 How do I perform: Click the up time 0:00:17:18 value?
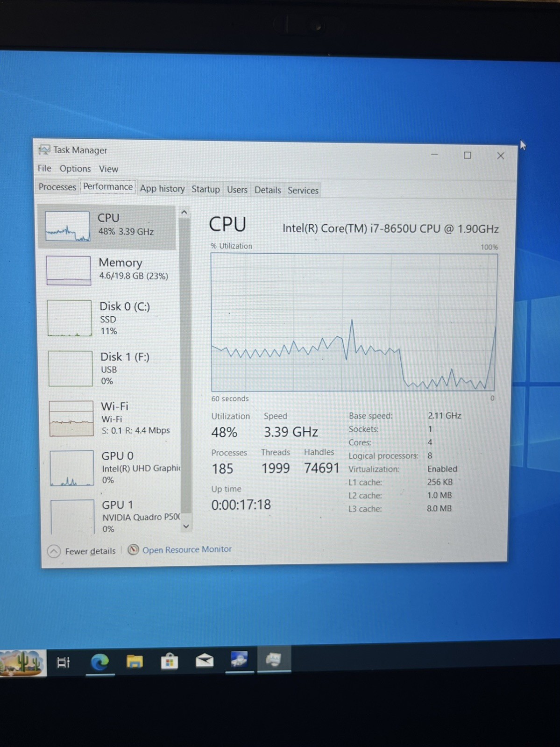241,505
